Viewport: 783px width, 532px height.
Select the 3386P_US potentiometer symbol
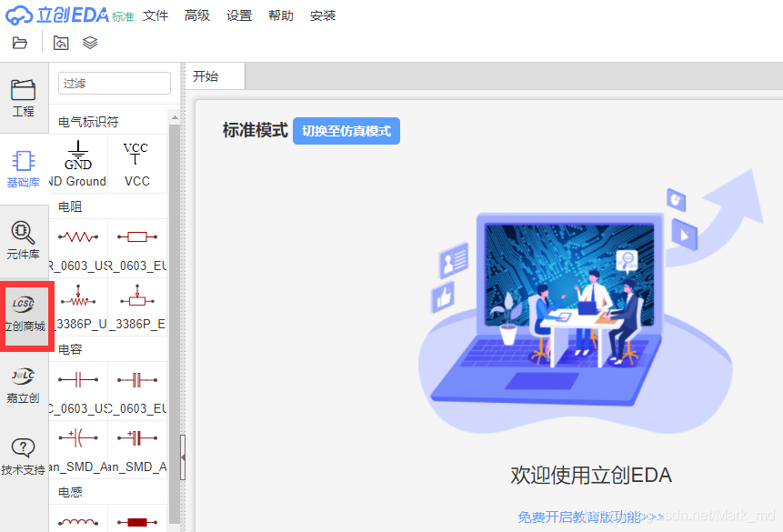point(78,306)
